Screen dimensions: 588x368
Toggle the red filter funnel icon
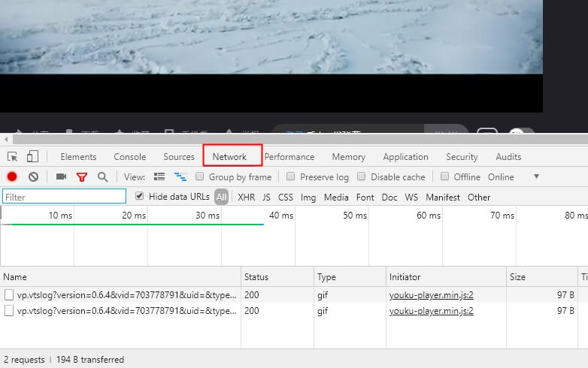click(82, 176)
